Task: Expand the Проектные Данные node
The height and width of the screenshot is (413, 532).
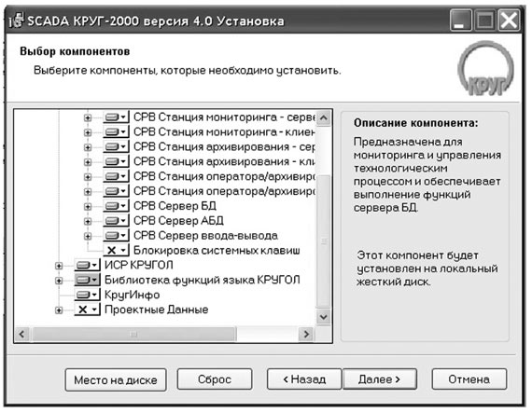Action: pyautogui.click(x=59, y=310)
